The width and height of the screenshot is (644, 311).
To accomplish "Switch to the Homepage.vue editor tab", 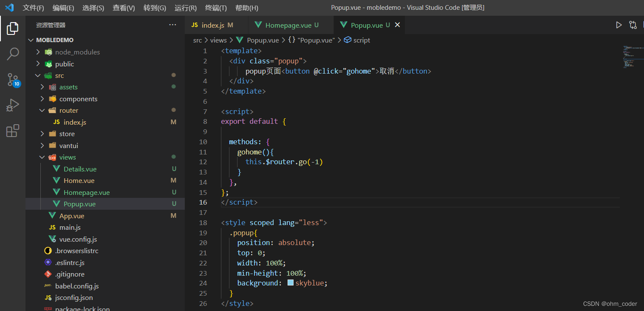I will (x=291, y=25).
